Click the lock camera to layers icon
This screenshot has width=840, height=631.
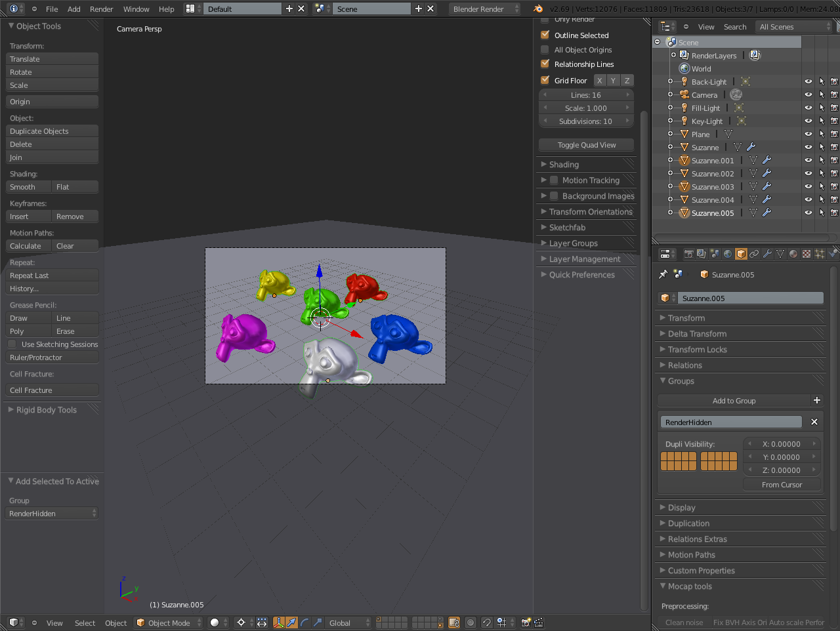click(x=454, y=622)
